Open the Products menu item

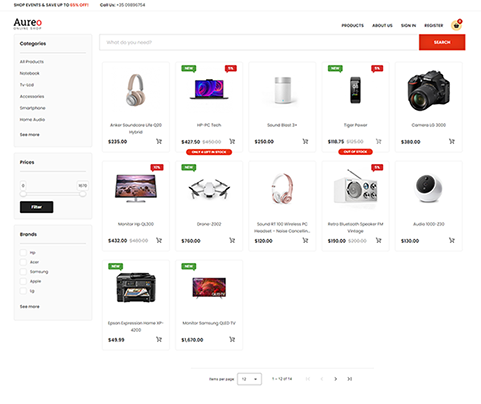click(352, 26)
